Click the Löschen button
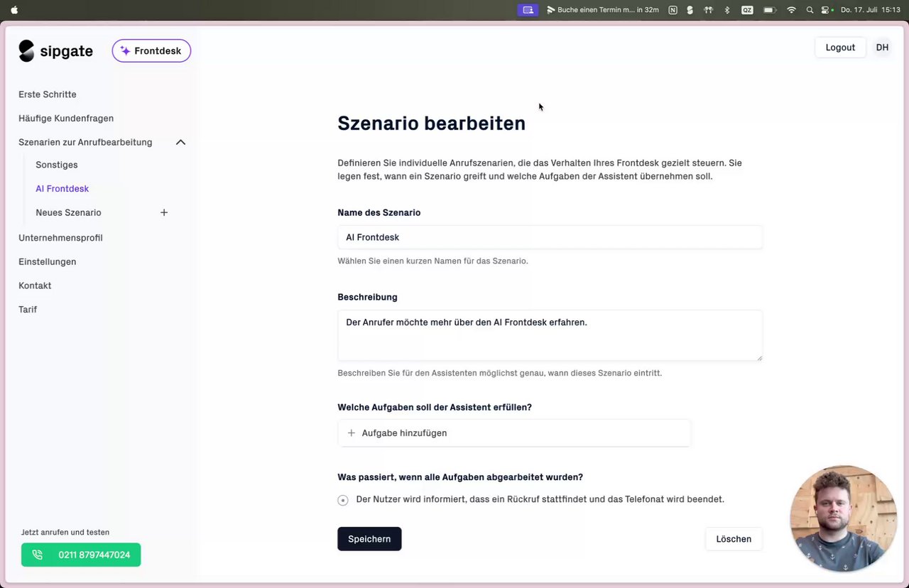Viewport: 909px width, 588px height. pos(734,539)
